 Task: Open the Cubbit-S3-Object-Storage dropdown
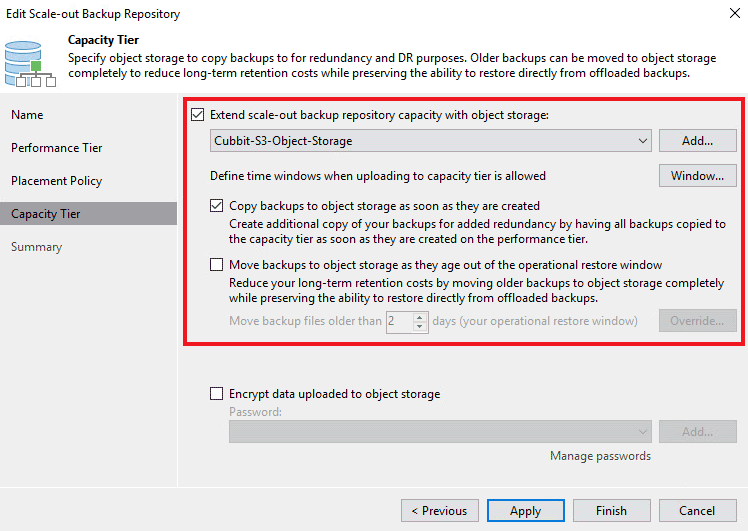[642, 141]
